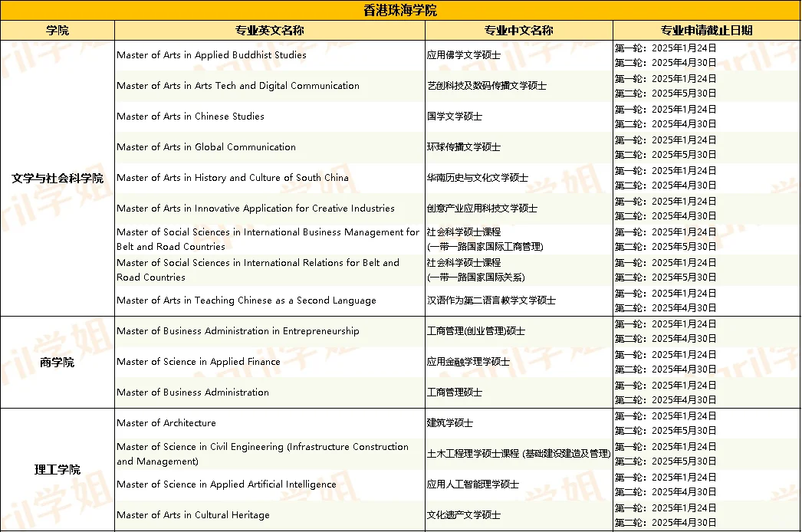
Task: Select deadline cell for Master of Architecture
Action: click(706, 424)
